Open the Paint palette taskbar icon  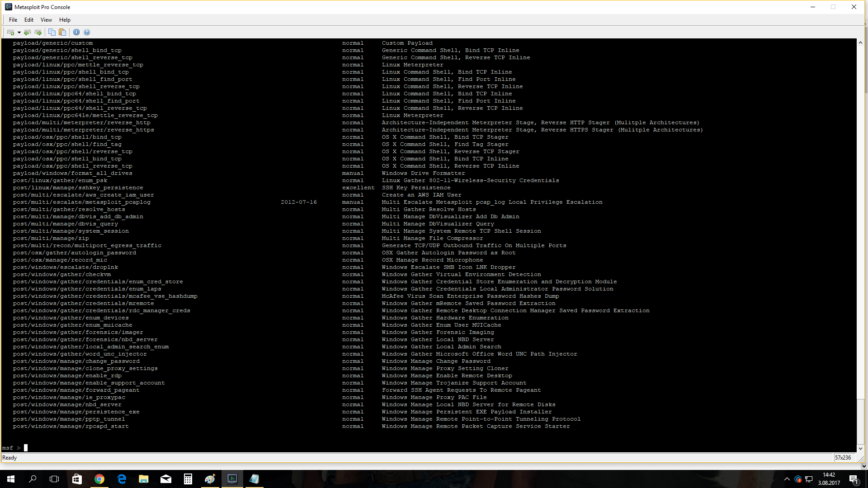pyautogui.click(x=210, y=479)
